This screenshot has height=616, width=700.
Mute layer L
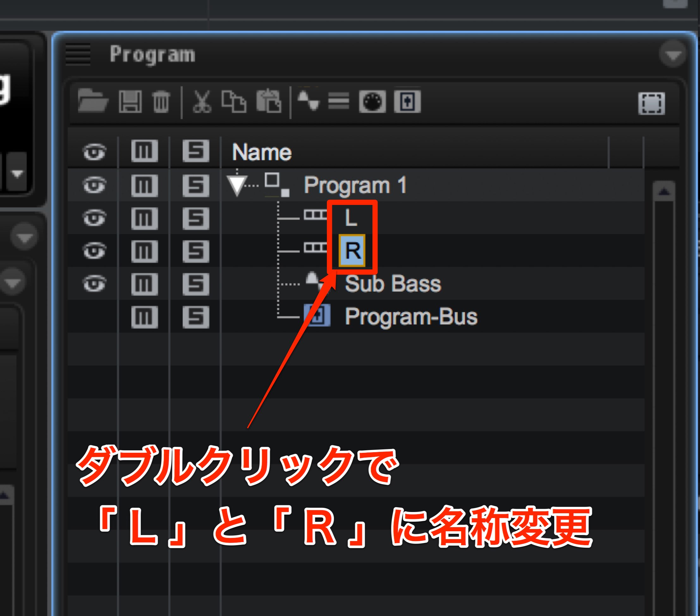point(144,218)
